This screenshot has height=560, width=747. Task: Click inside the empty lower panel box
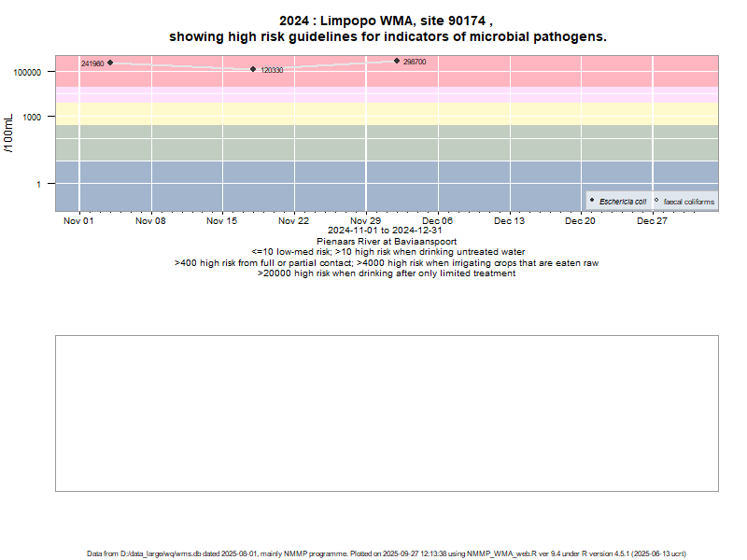pyautogui.click(x=387, y=413)
